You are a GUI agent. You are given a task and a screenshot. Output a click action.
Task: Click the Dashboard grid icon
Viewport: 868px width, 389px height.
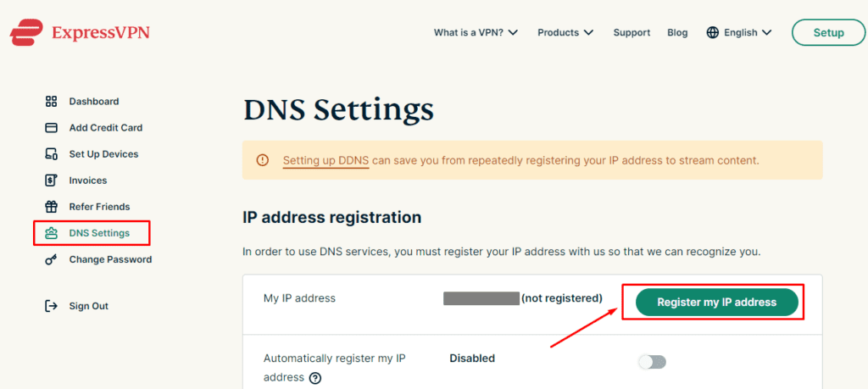tap(51, 102)
